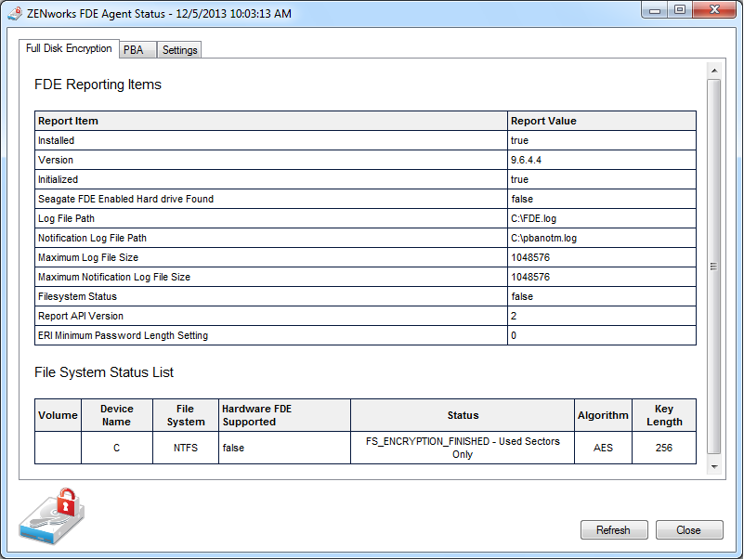Click the Refresh button
This screenshot has width=744, height=560.
pos(614,529)
